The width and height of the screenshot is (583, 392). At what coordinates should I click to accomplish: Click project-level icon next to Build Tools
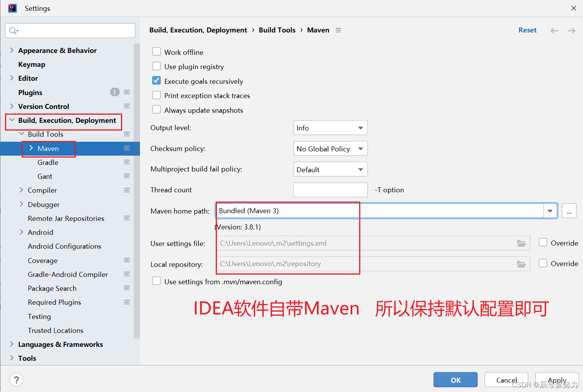[x=127, y=134]
